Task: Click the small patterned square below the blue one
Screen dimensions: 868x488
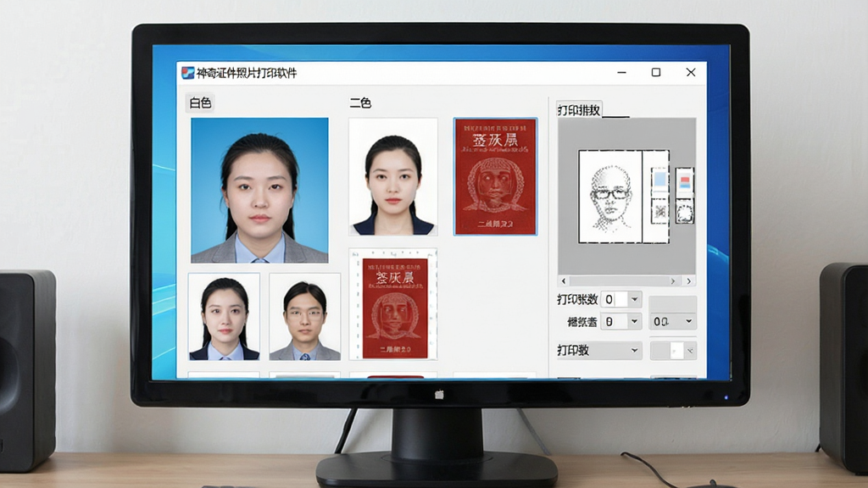Action: coord(659,211)
